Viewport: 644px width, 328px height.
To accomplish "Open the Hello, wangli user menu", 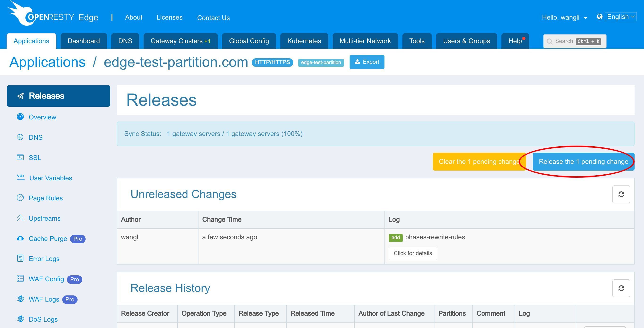I will 564,17.
